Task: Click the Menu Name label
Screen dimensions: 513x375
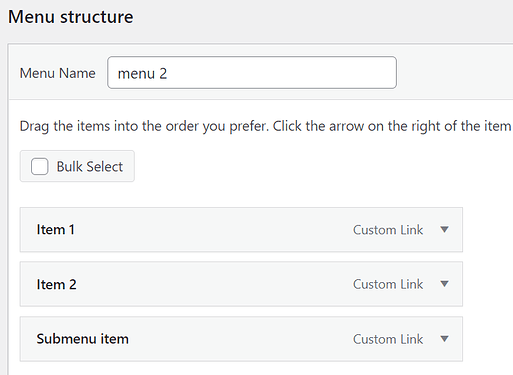Action: click(x=58, y=73)
